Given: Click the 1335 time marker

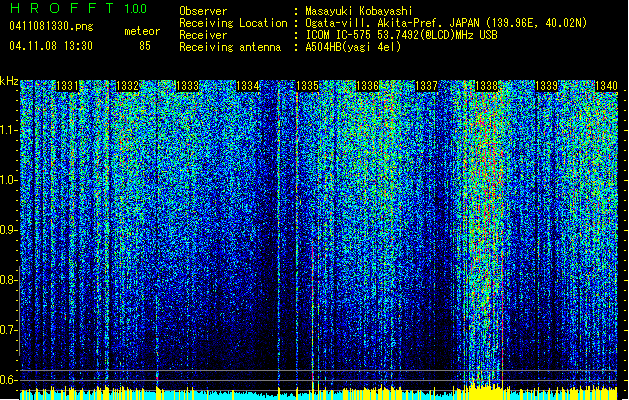Looking at the screenshot, I should (307, 86).
